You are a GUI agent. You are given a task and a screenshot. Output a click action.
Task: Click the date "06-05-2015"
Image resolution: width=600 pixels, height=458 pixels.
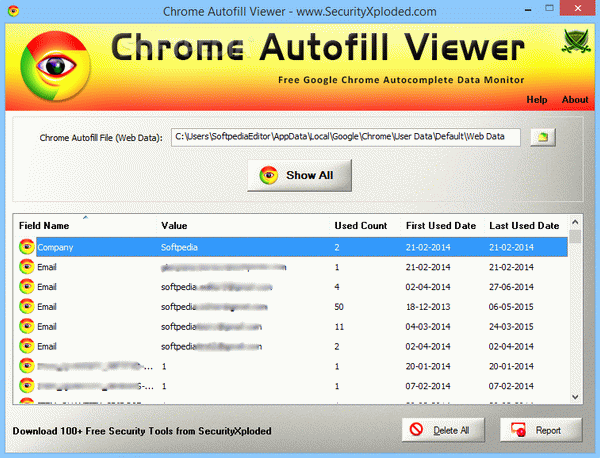tap(511, 306)
